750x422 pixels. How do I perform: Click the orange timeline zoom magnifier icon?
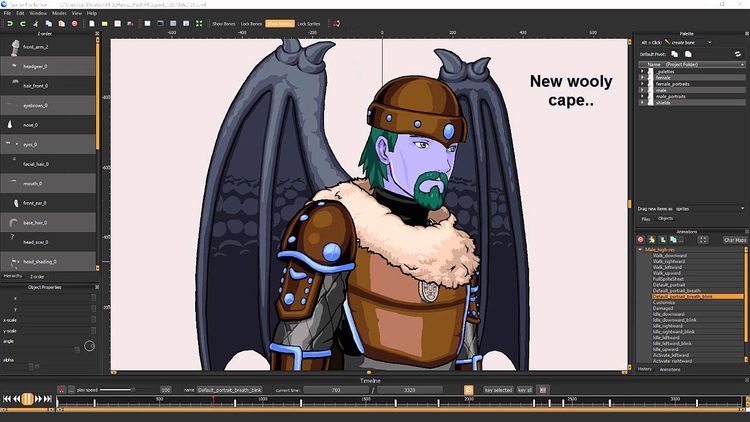(468, 390)
